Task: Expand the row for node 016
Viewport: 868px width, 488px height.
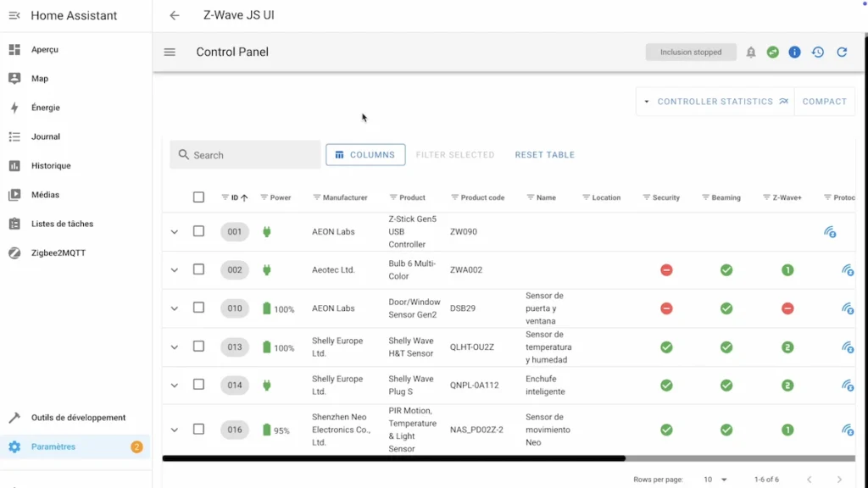Action: [175, 430]
